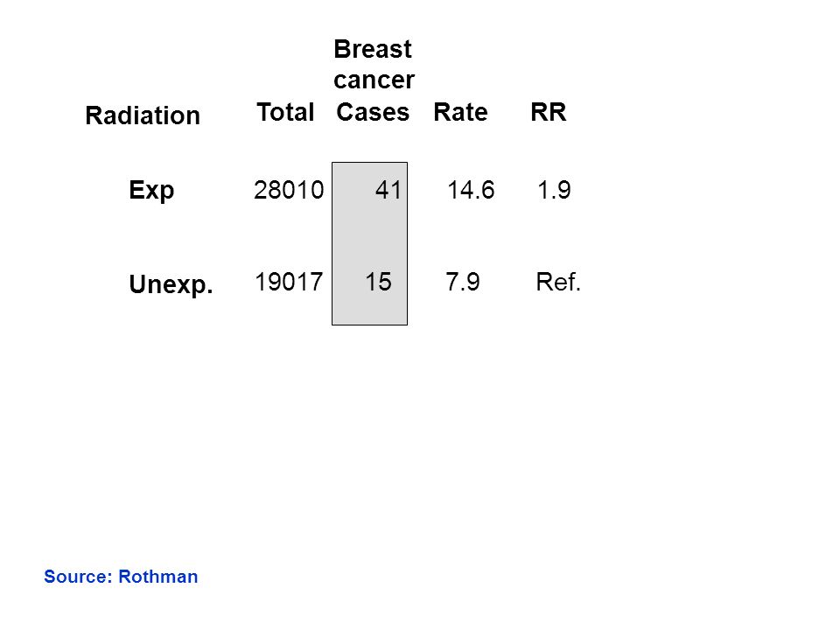Select the 41 cases value
The image size is (840, 630).
(388, 190)
